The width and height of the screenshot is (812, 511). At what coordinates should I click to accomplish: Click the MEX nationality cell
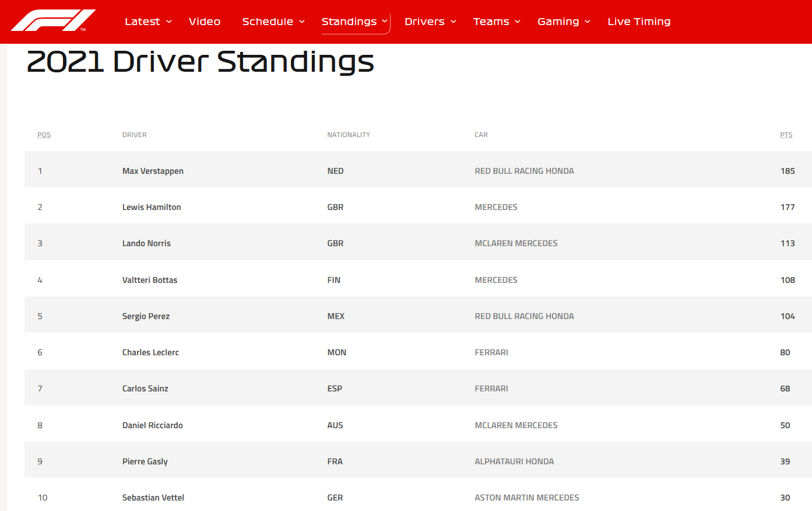click(336, 316)
